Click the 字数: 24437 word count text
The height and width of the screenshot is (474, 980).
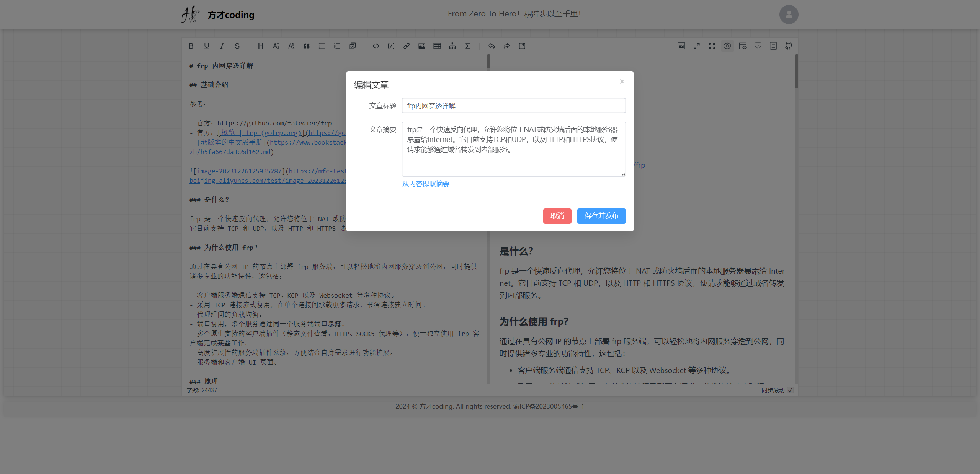(202, 390)
